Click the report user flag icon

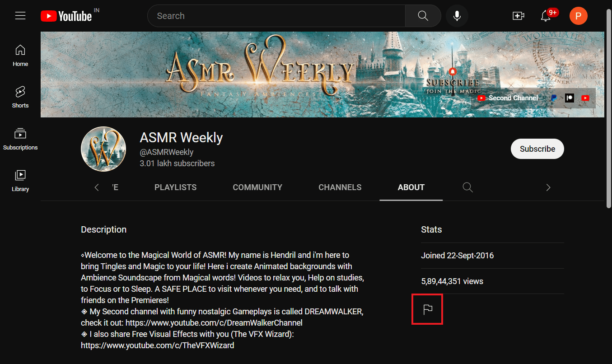(428, 309)
